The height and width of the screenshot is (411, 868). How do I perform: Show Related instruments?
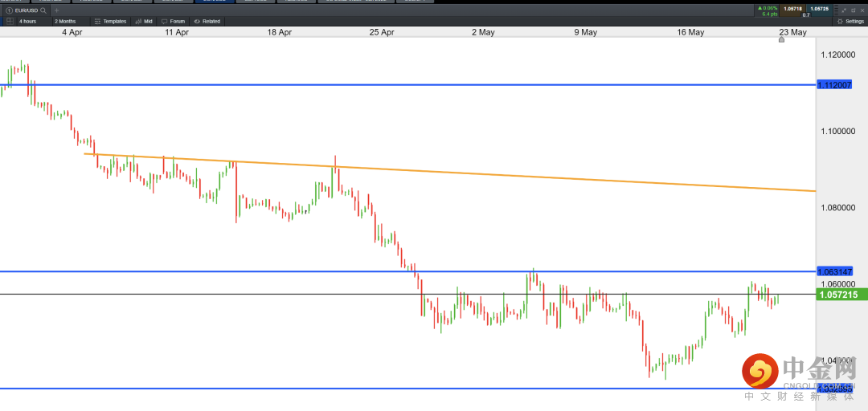coord(207,21)
